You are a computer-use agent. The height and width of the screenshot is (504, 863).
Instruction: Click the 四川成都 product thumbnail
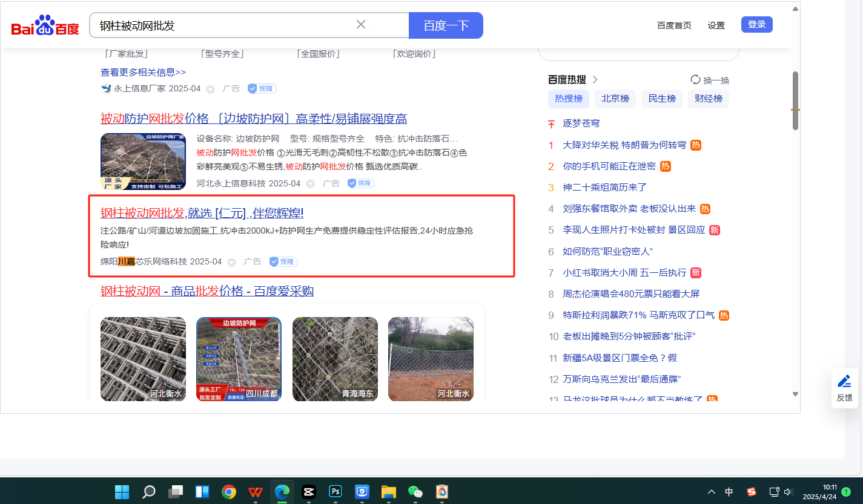pyautogui.click(x=239, y=359)
